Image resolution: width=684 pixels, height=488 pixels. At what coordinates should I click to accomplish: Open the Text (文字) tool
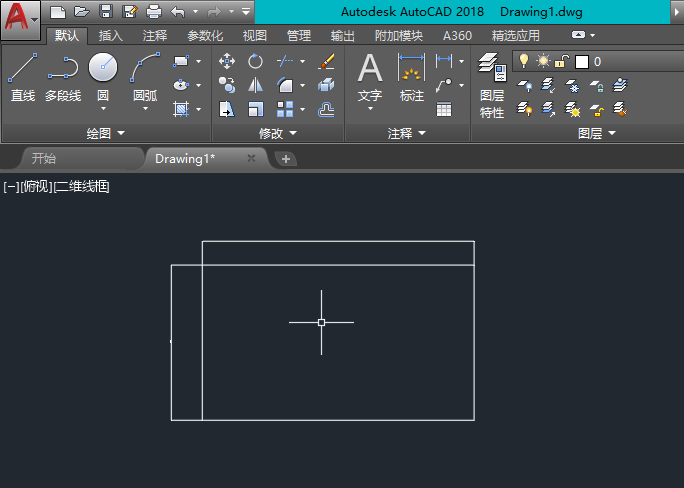pyautogui.click(x=370, y=81)
